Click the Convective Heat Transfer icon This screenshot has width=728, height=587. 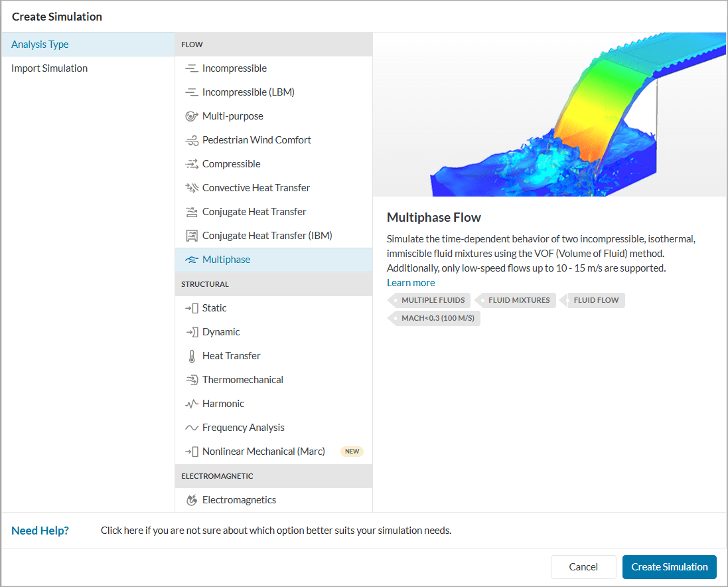(x=192, y=188)
